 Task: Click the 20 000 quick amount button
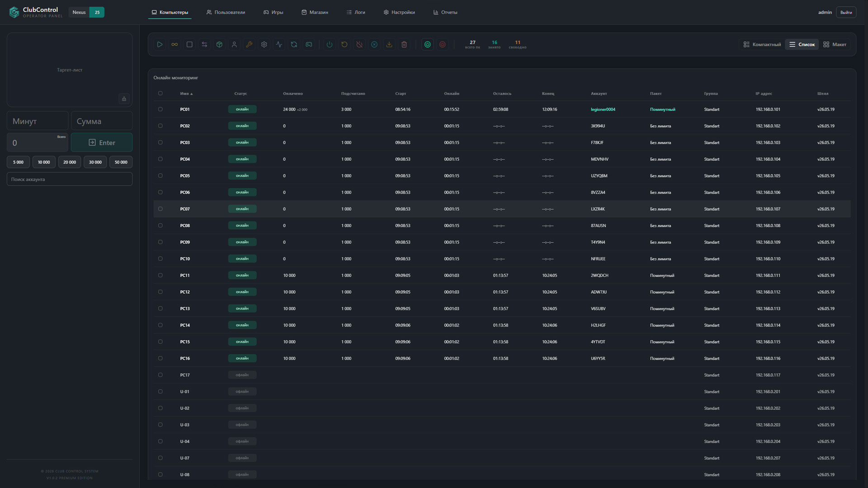pos(70,162)
